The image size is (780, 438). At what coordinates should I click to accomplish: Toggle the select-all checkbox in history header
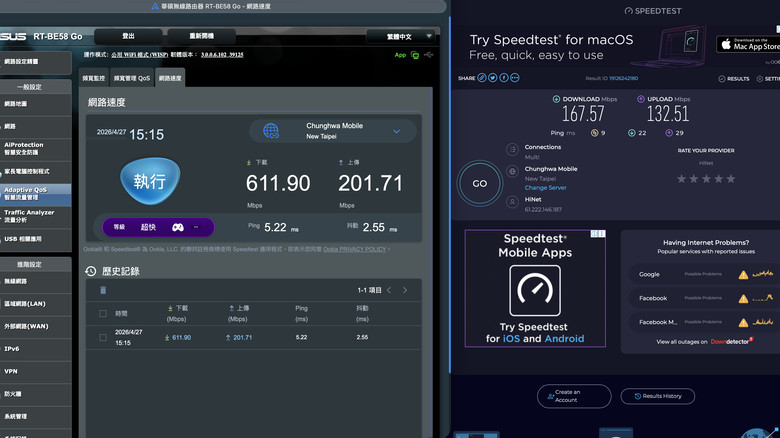tap(103, 314)
